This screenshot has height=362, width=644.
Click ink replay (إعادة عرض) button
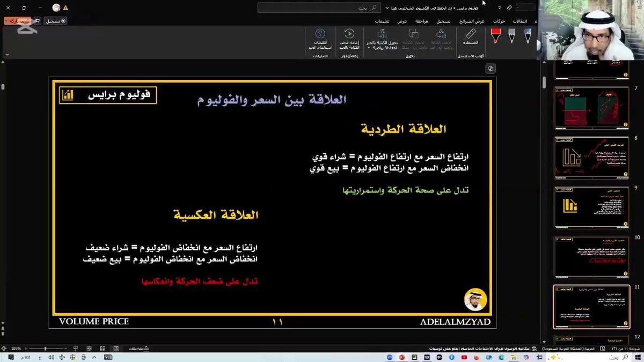coord(349,39)
